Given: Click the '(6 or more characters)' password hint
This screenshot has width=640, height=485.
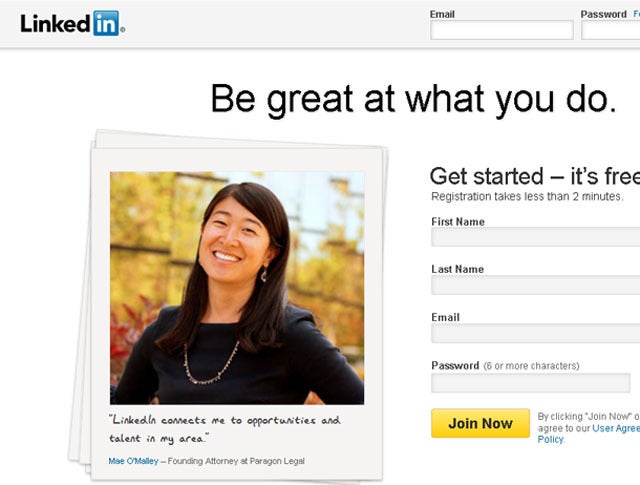Looking at the screenshot, I should tap(531, 366).
